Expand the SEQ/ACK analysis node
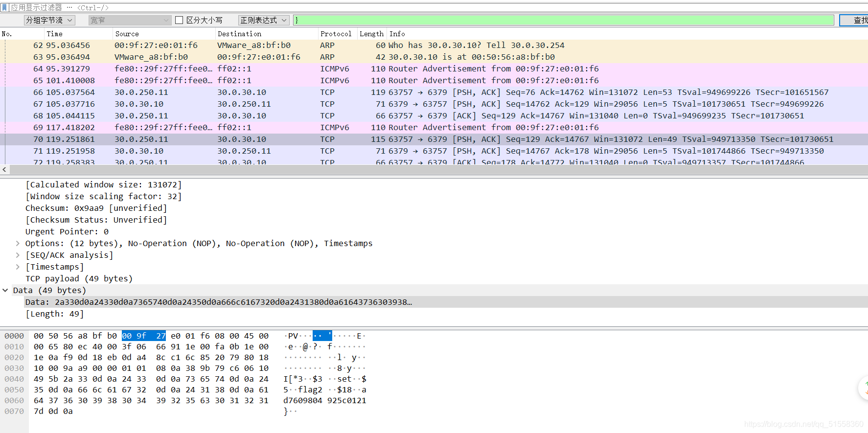Viewport: 868px width, 433px height. [x=18, y=255]
